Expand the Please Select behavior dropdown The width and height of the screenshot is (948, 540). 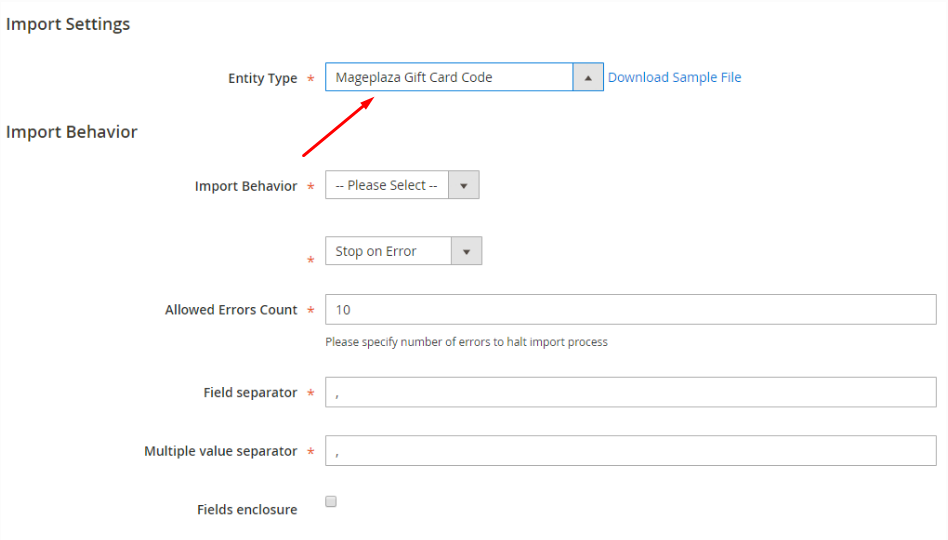402,185
